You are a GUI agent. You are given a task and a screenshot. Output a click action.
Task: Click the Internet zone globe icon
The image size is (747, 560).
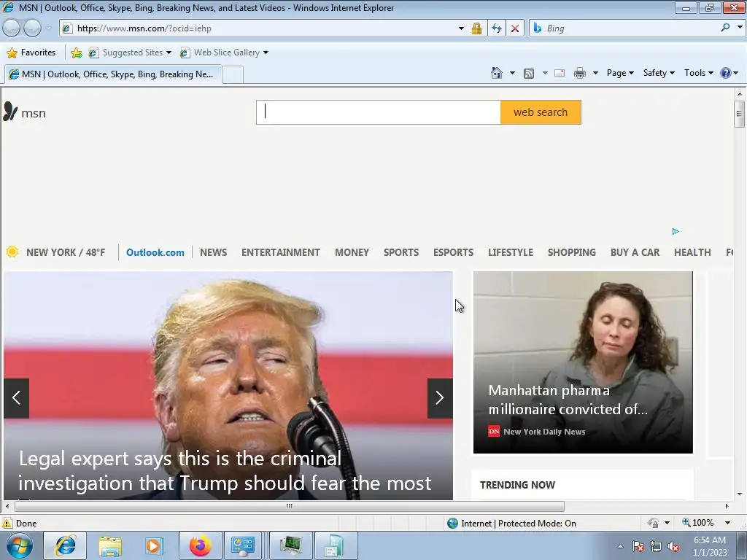point(452,524)
